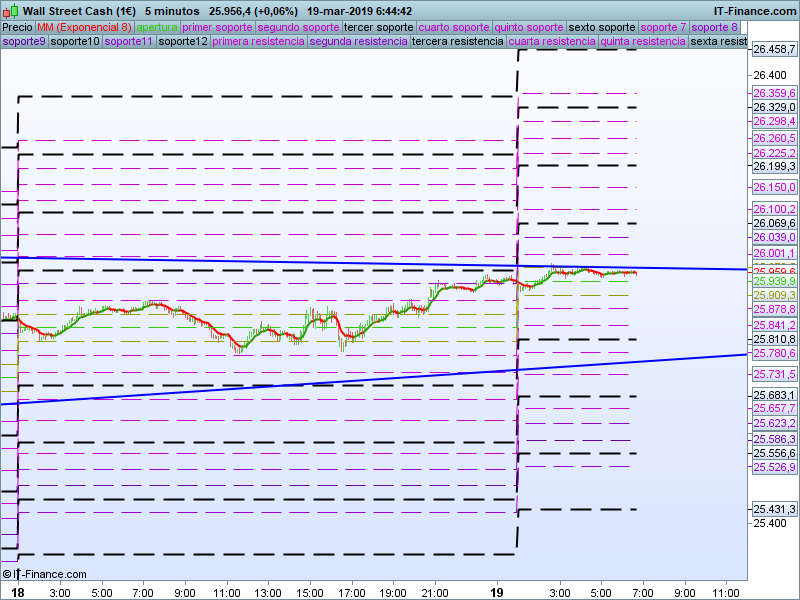Select the 26.150,0 magenta price label
800x600 pixels.
(774, 187)
